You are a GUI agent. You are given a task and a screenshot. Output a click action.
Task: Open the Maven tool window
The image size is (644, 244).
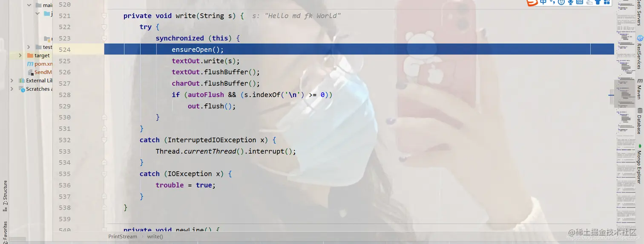click(640, 88)
